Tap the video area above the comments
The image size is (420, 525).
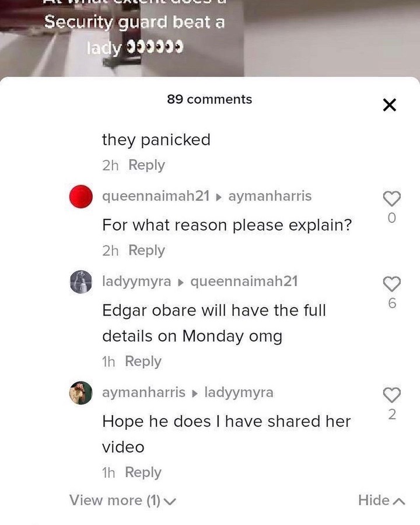tap(210, 38)
